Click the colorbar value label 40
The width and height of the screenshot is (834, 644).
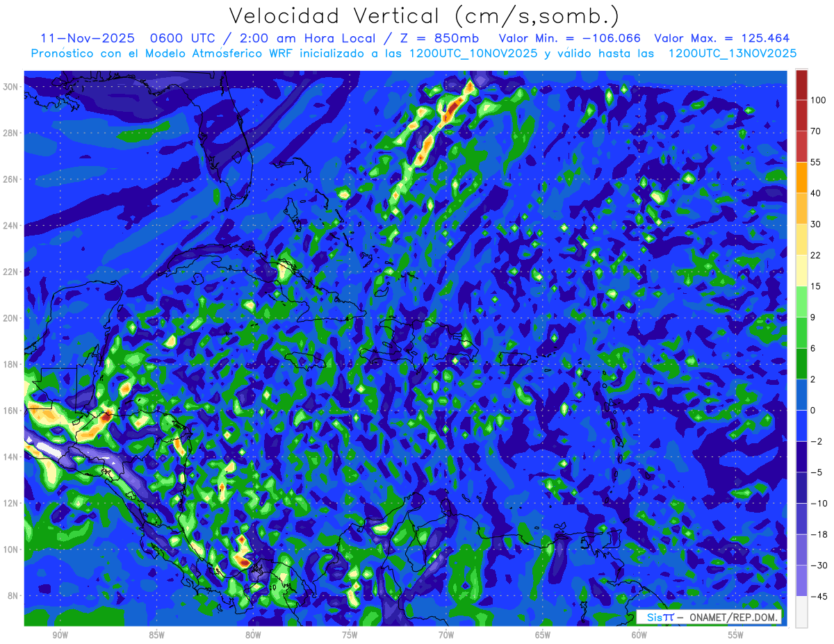click(816, 193)
